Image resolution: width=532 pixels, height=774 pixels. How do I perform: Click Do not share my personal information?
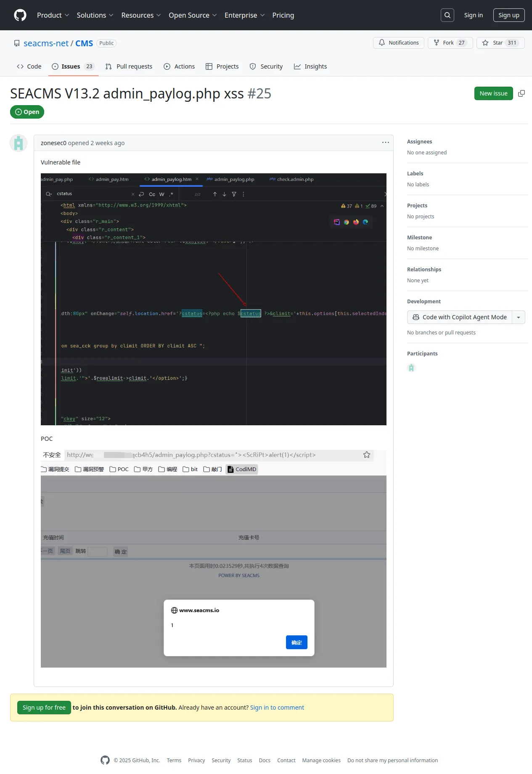click(393, 760)
